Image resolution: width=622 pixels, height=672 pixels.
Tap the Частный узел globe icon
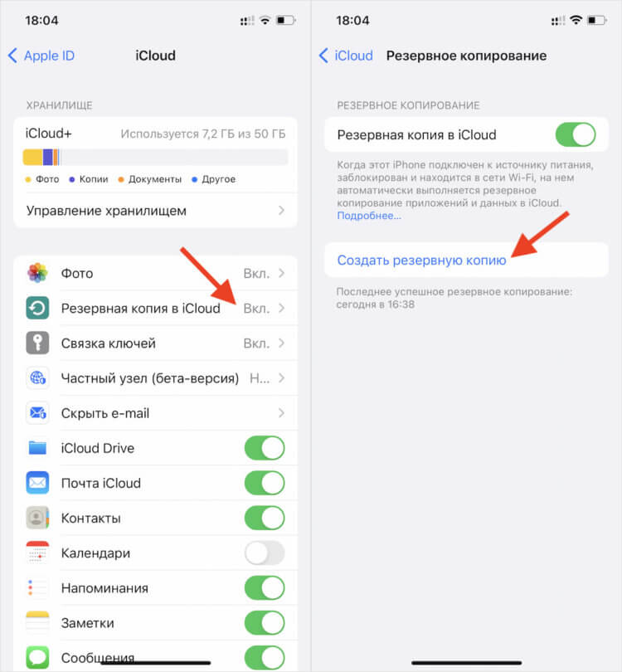[x=37, y=378]
